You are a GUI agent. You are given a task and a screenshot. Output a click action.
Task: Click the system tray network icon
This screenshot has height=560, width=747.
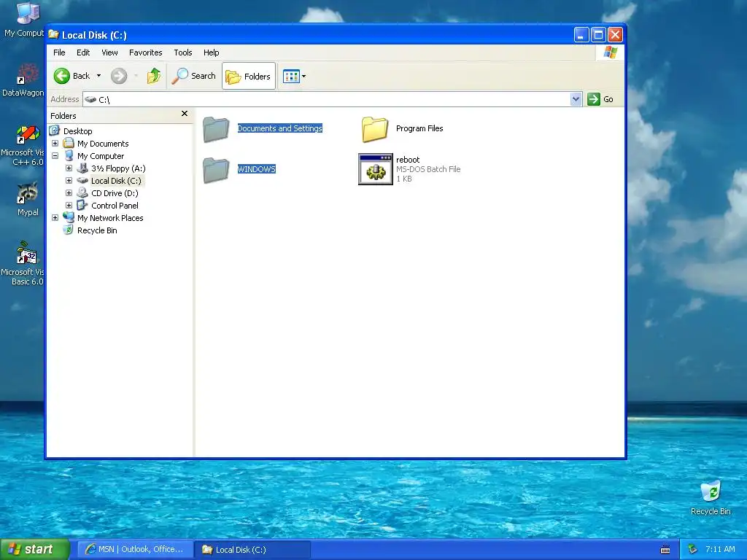click(693, 549)
